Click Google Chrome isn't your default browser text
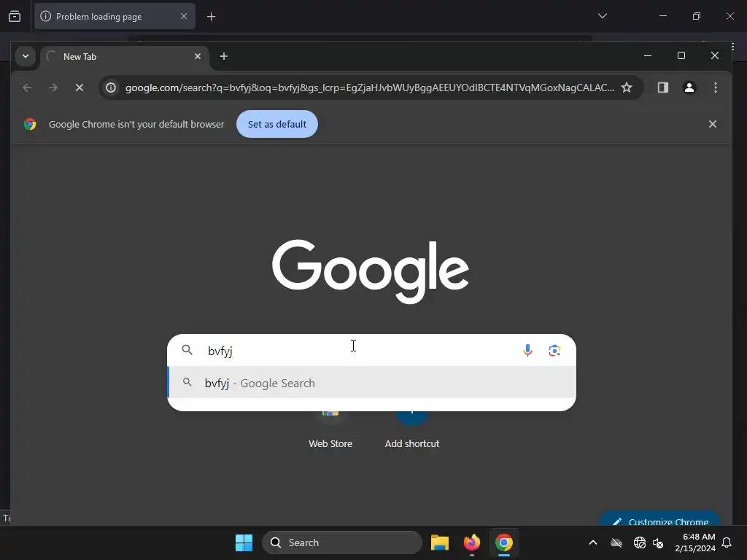Viewport: 747px width, 560px height. 136,124
